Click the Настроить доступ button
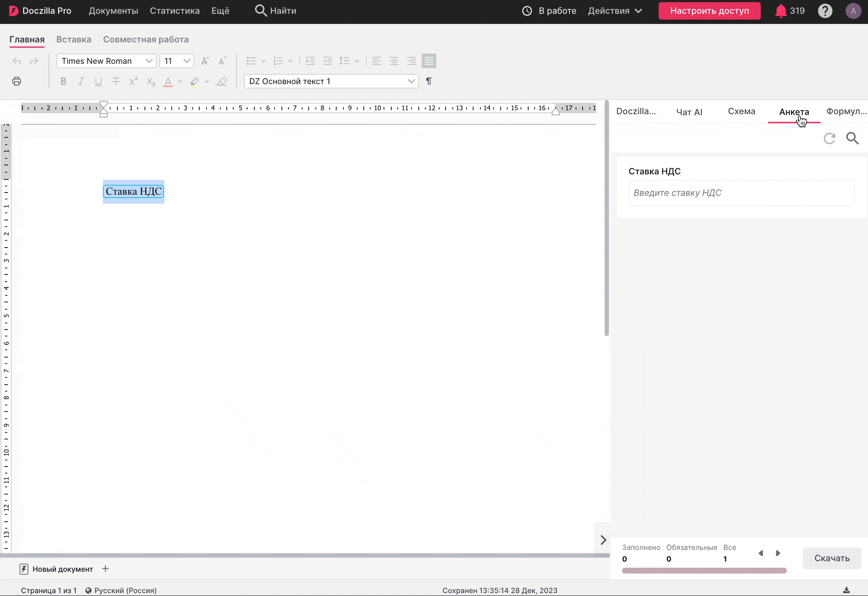The image size is (868, 596). point(710,11)
